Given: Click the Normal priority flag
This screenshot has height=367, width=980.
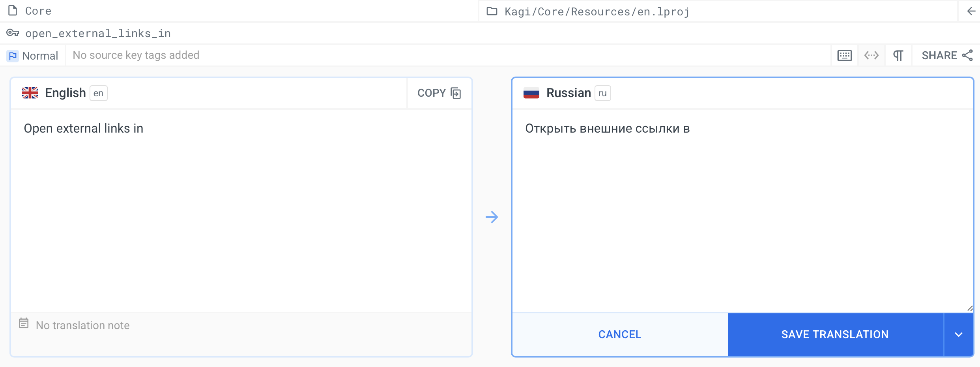Looking at the screenshot, I should pos(13,56).
